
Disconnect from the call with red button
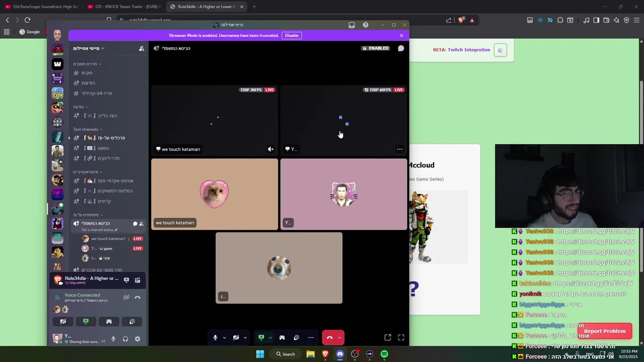(330, 337)
